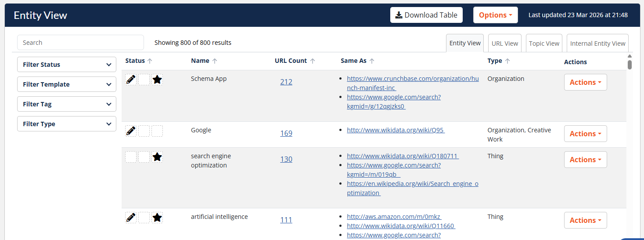The height and width of the screenshot is (240, 644).
Task: Click the scrollbar up arrow
Action: [630, 56]
